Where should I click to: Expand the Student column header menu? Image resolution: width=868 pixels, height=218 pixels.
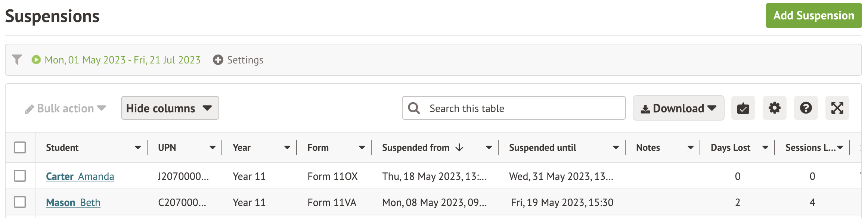(x=138, y=148)
